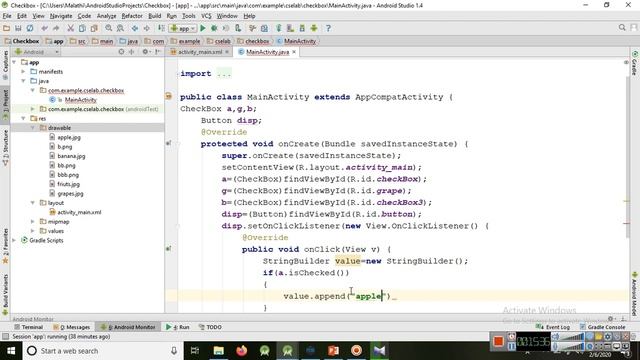Click the Windows Start button
640x360 pixels.
click(x=11, y=351)
